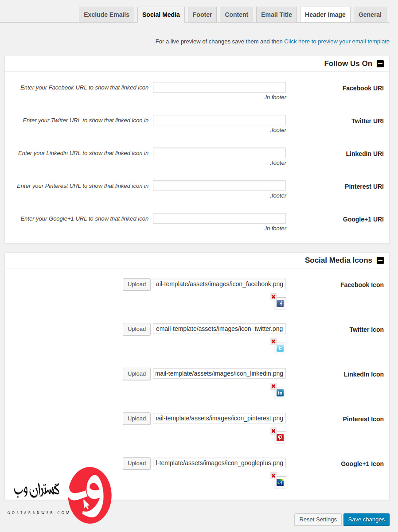
Task: Remove the Google+1 icon image via red X
Action: pyautogui.click(x=273, y=476)
